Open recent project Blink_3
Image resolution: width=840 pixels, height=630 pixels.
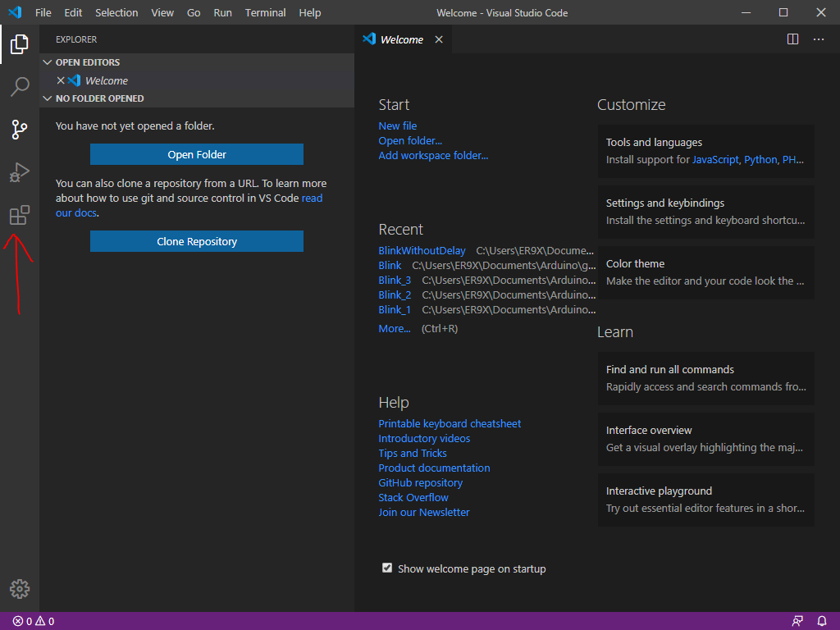[395, 281]
